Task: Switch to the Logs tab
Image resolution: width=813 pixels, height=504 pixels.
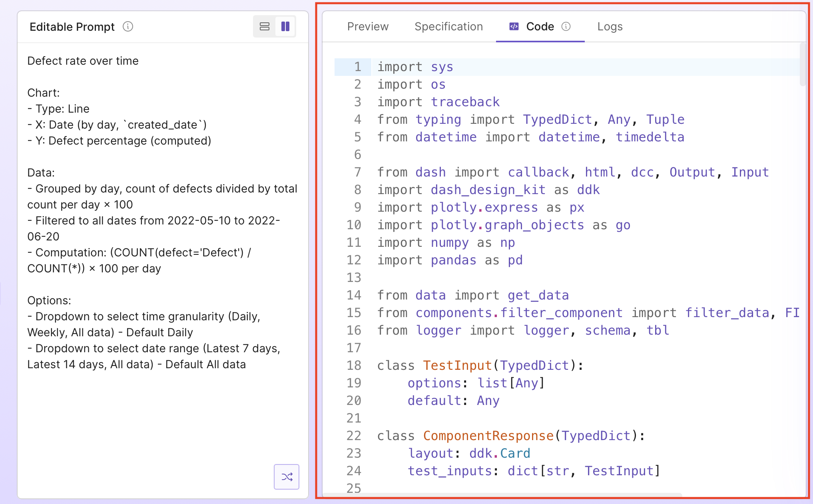Action: [x=610, y=26]
